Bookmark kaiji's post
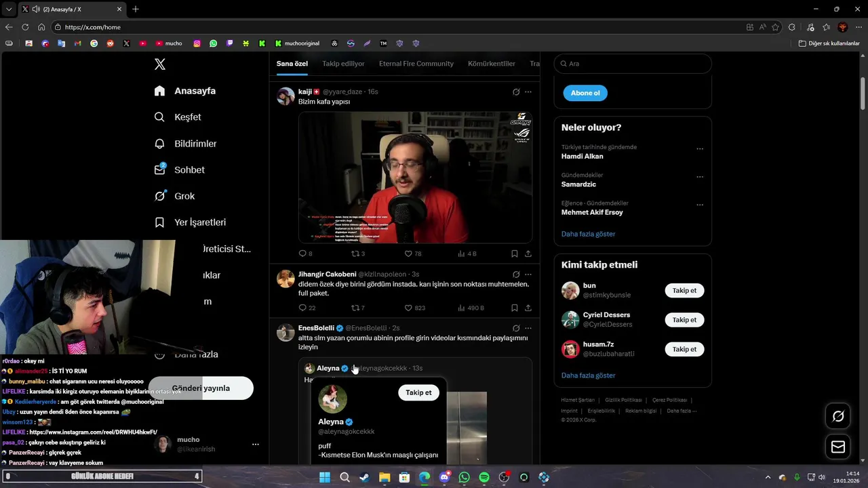Viewport: 868px width, 488px height. point(515,253)
